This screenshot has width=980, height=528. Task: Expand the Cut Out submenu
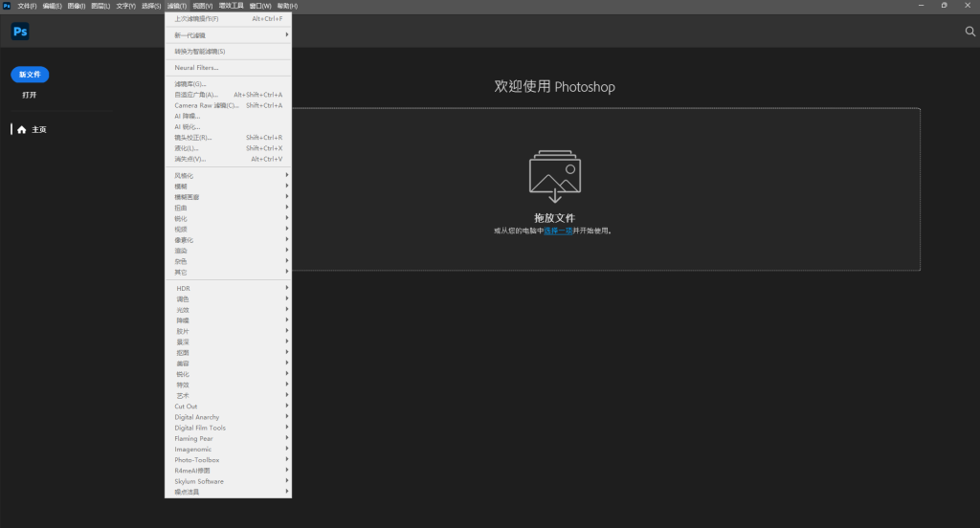(228, 407)
